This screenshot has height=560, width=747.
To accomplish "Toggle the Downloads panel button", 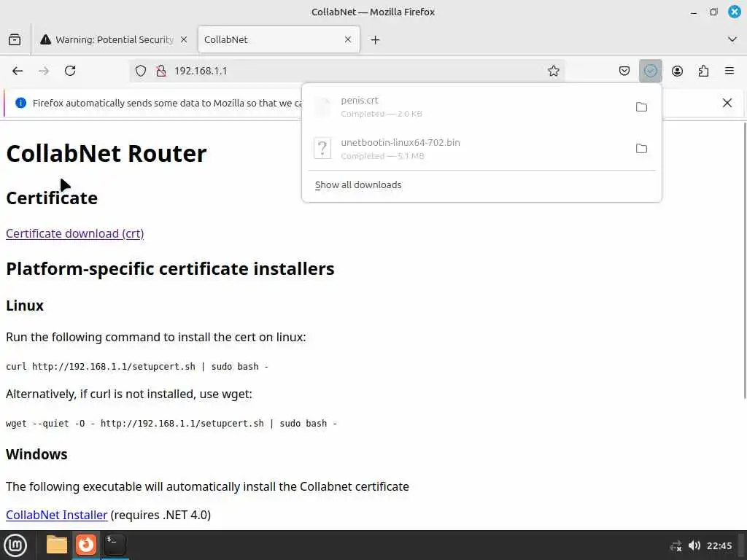I will [x=650, y=71].
